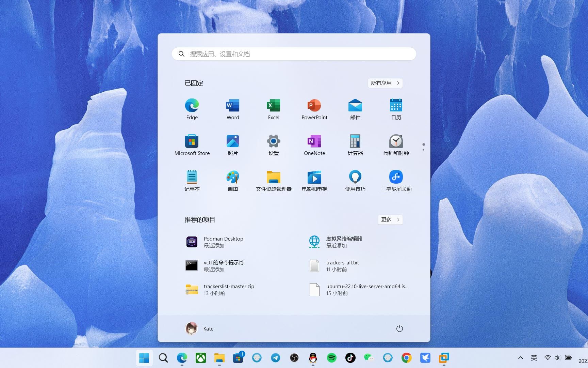The width and height of the screenshot is (588, 368).
Task: Open 设置 settings from pinned apps
Action: click(274, 145)
